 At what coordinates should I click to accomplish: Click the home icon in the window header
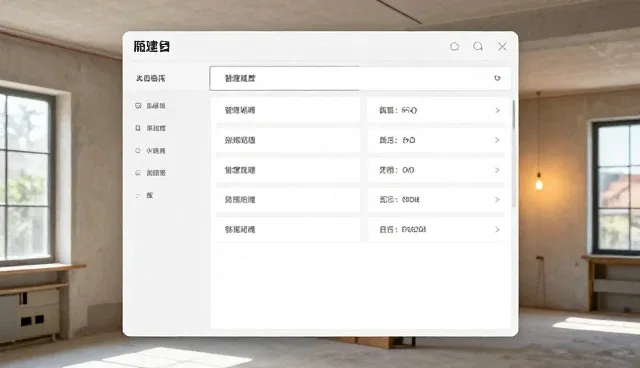455,46
